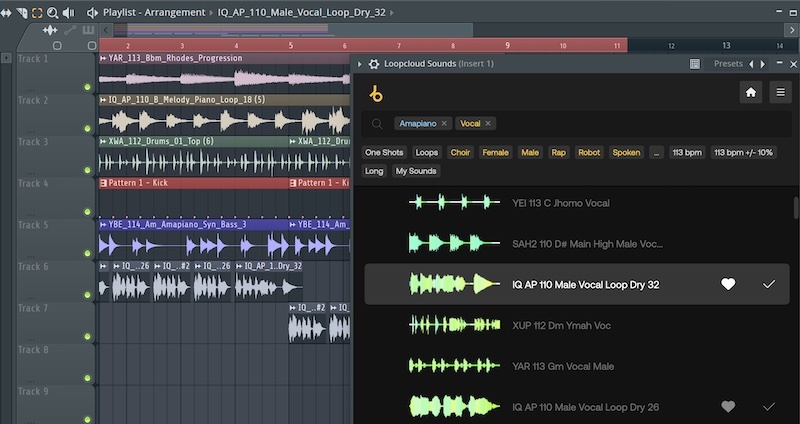This screenshot has width=800, height=424.
Task: Click the Loopcloud results vertical scrollbar
Action: pos(796,207)
